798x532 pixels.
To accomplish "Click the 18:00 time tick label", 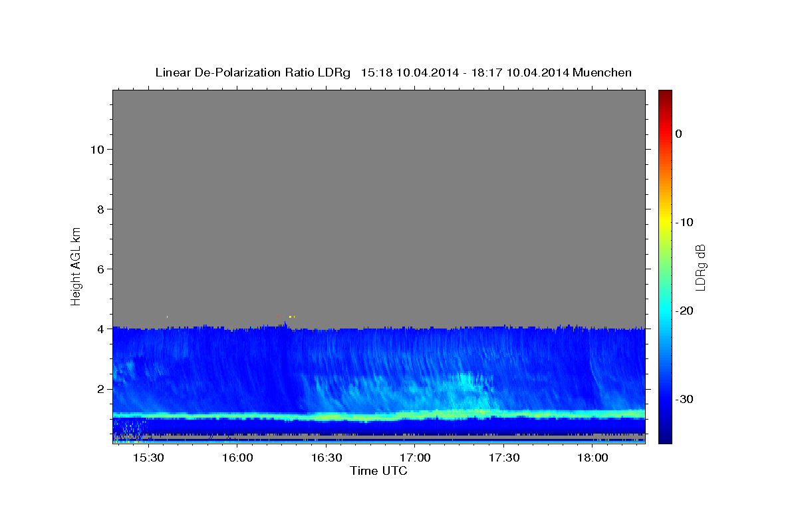I will (593, 458).
